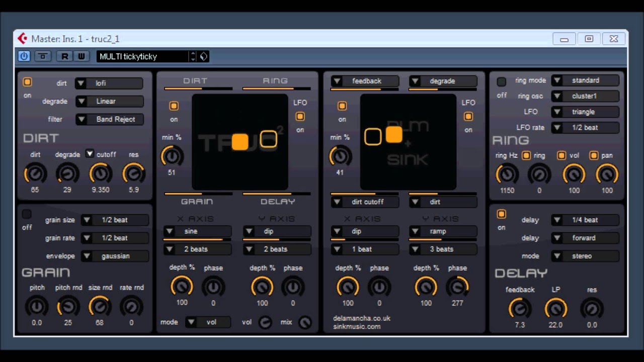644x362 pixels.
Task: Toggle the ring checkbox in RING section
Action: 526,155
